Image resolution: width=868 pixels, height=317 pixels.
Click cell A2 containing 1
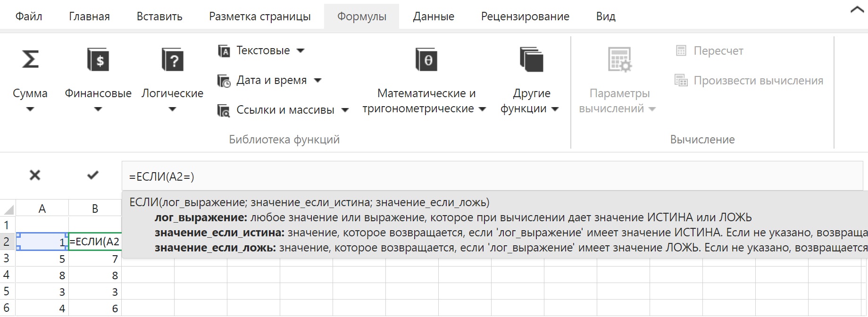[x=42, y=242]
